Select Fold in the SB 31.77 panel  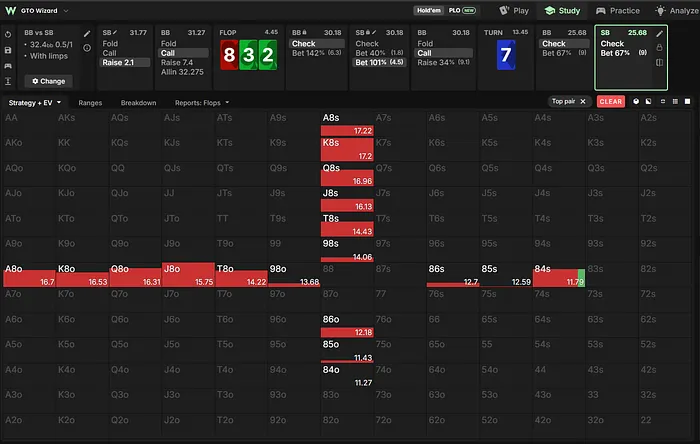(x=110, y=44)
